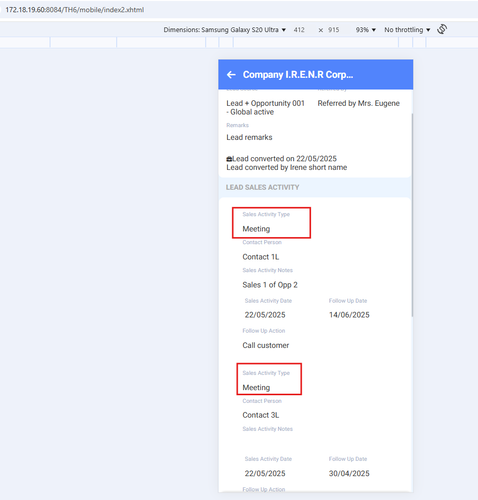Click 'Lead converted by Irene short name'
Image resolution: width=478 pixels, height=500 pixels.
(287, 167)
